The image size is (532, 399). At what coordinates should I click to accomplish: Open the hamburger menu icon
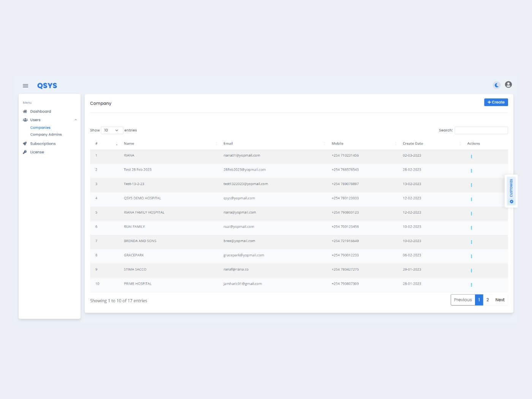click(25, 86)
